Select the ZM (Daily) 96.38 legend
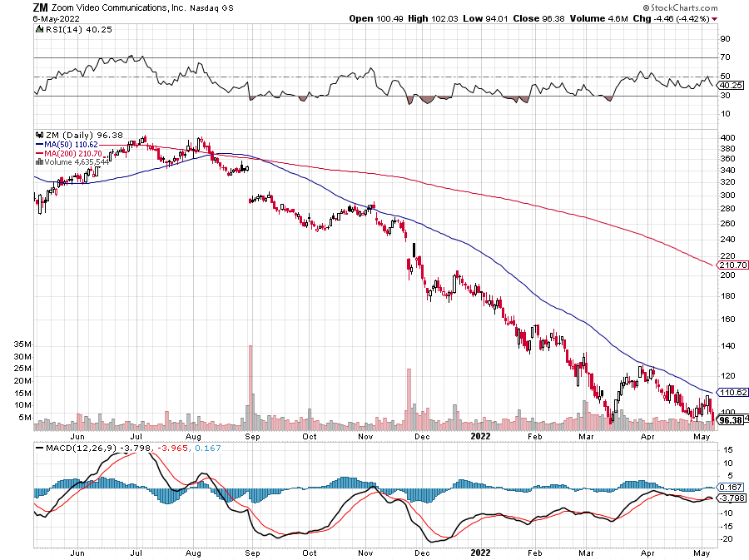Screen dimensions: 749x560 [84, 135]
